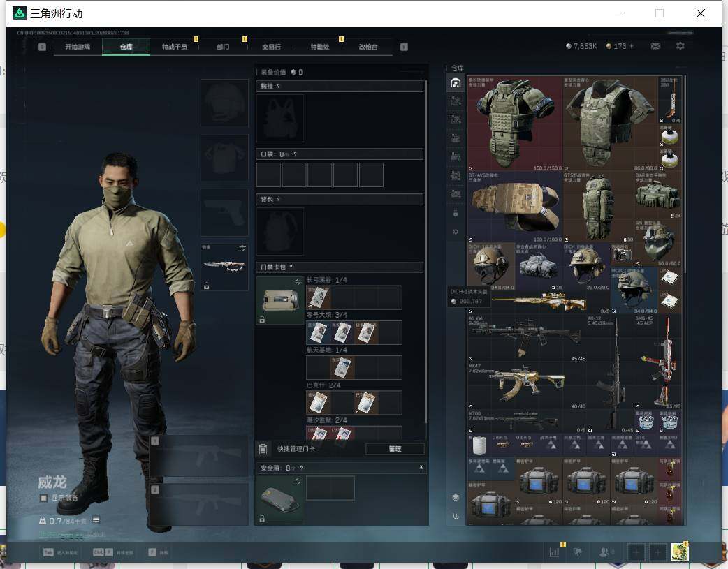Click the sidebar lock icon in warehouse
Viewport: 728px width, 569px height.
pos(456,213)
